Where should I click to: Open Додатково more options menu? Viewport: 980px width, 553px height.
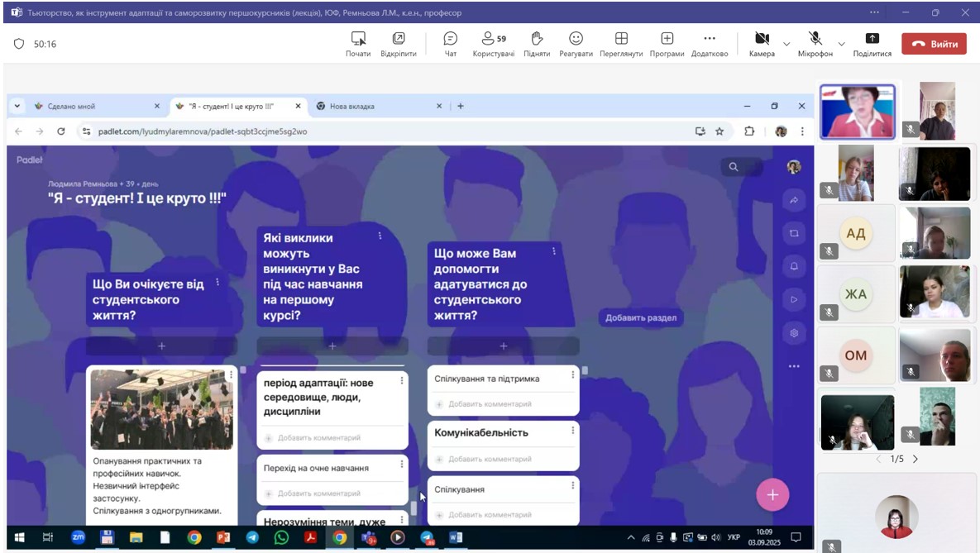coord(709,44)
